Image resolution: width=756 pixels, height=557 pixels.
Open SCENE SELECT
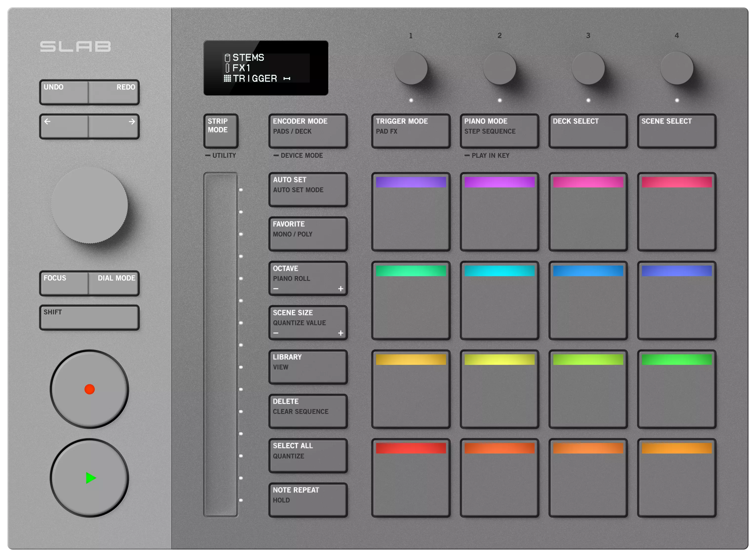(676, 131)
